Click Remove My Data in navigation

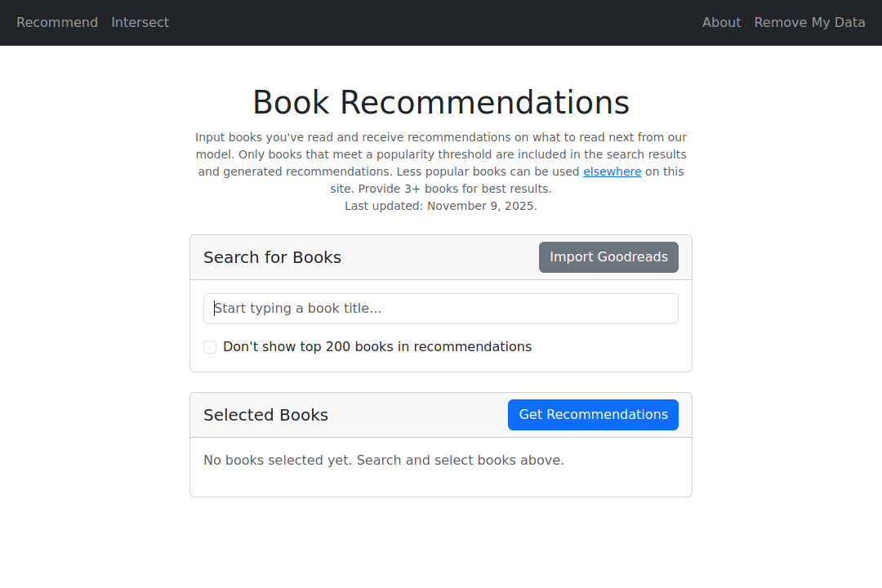click(809, 22)
